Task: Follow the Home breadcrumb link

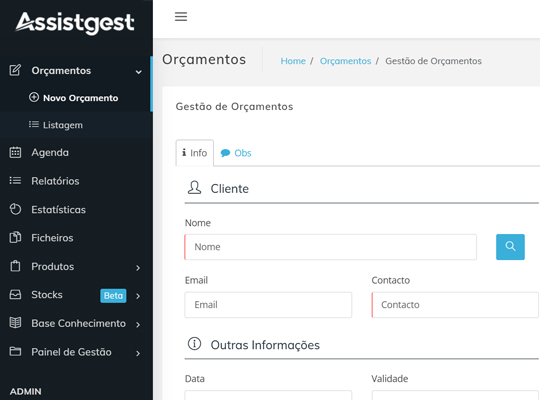Action: point(293,61)
